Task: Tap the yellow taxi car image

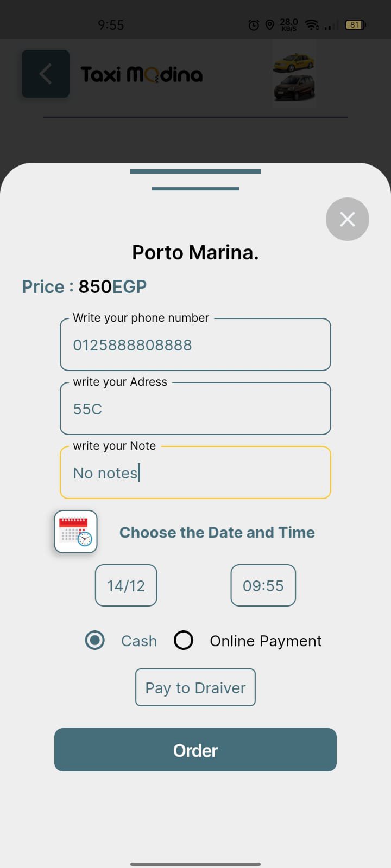Action: pyautogui.click(x=293, y=62)
